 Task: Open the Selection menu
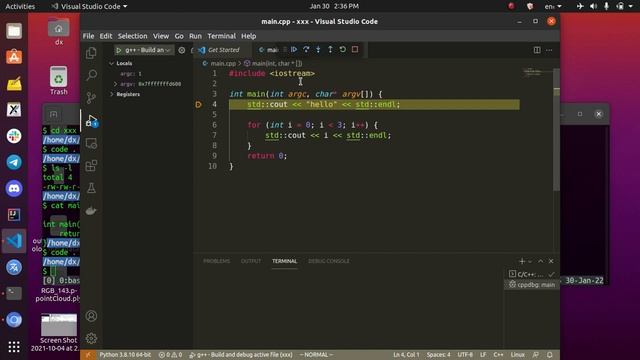[x=132, y=36]
